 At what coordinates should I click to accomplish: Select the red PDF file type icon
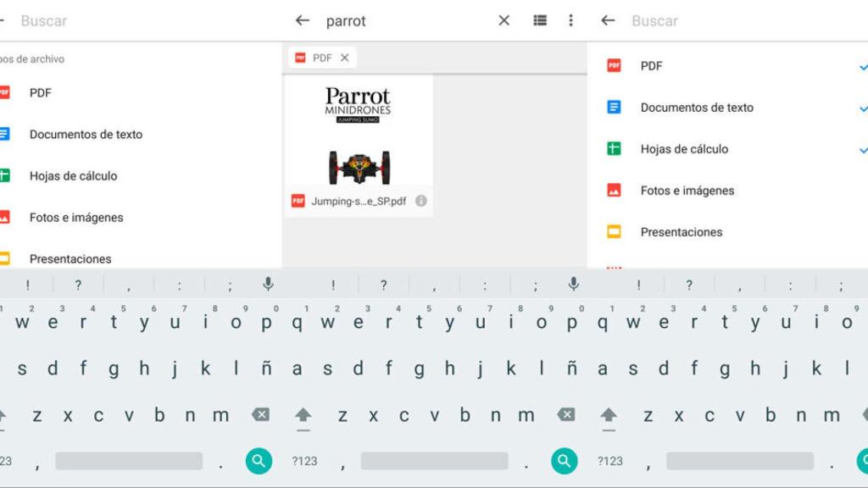coord(8,92)
